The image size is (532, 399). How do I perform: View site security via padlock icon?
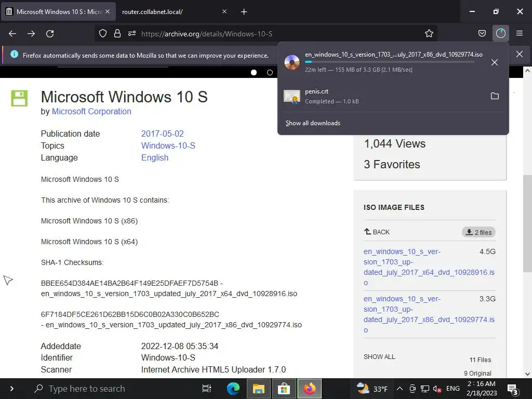click(x=117, y=34)
